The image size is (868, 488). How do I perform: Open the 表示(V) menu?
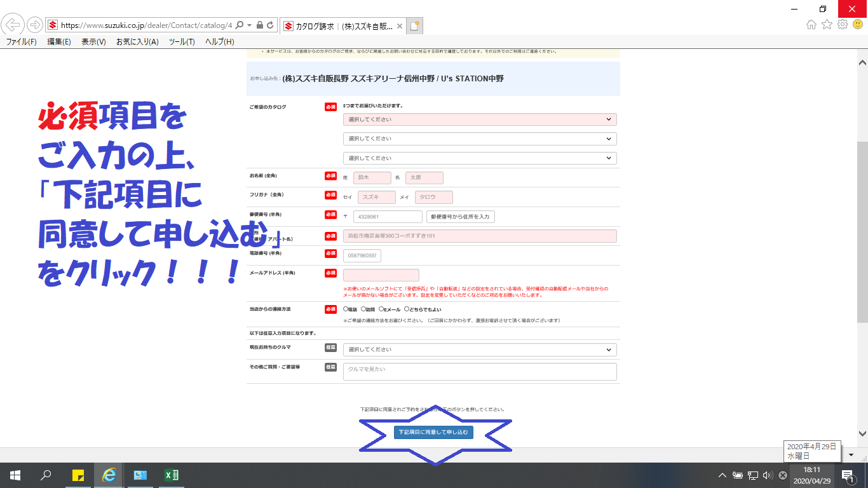pos(93,42)
